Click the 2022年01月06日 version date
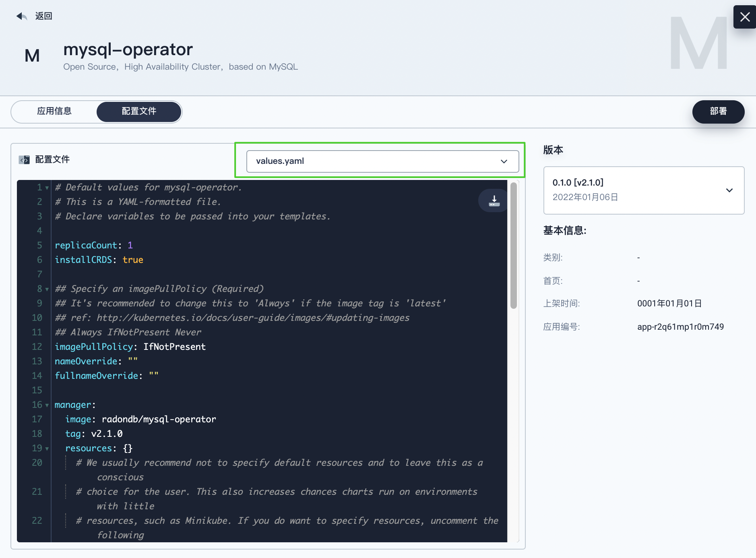756x558 pixels. click(585, 197)
